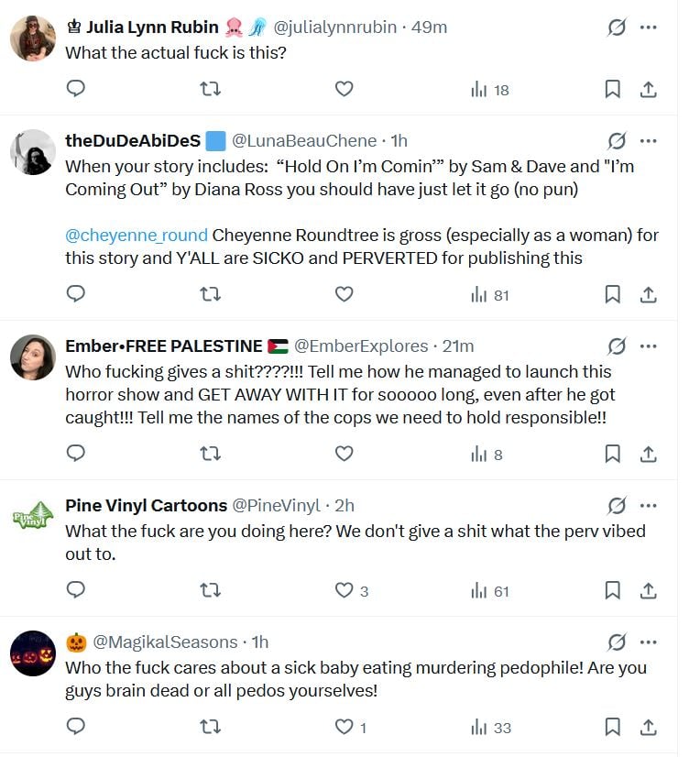
Task: Bookmark Julia Lynn Rubin's tweet
Action: click(612, 89)
